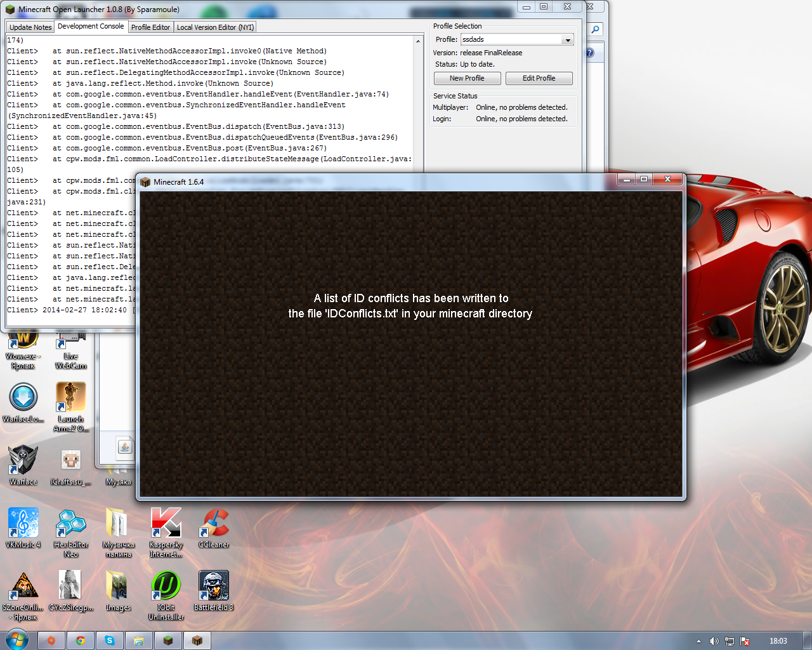812x650 pixels.
Task: Click the Java file icon in the background window
Action: [x=125, y=447]
